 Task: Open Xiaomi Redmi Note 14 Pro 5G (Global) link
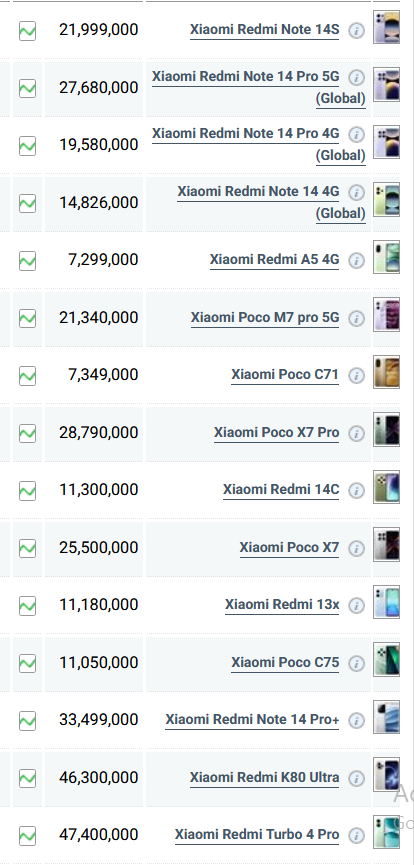tap(259, 87)
